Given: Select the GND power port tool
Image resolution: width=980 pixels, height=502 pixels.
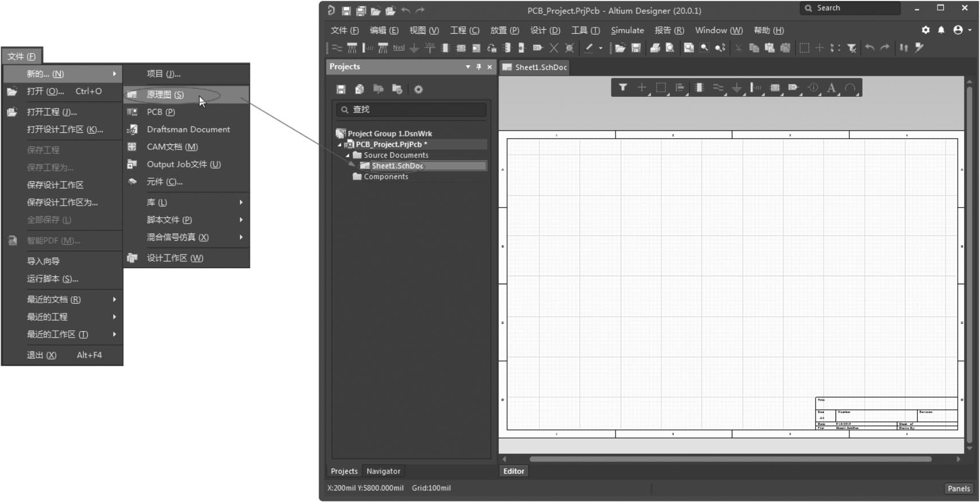Looking at the screenshot, I should pyautogui.click(x=736, y=88).
